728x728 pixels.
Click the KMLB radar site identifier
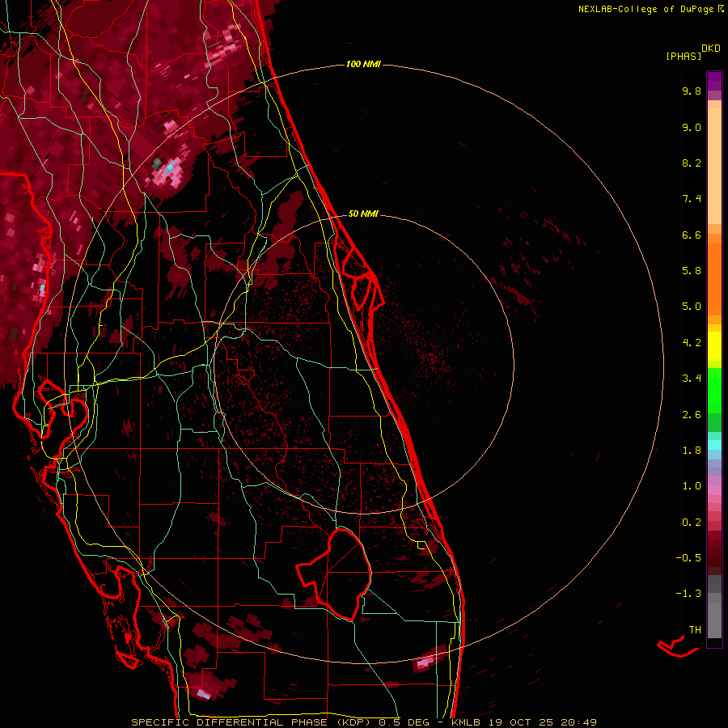466,722
